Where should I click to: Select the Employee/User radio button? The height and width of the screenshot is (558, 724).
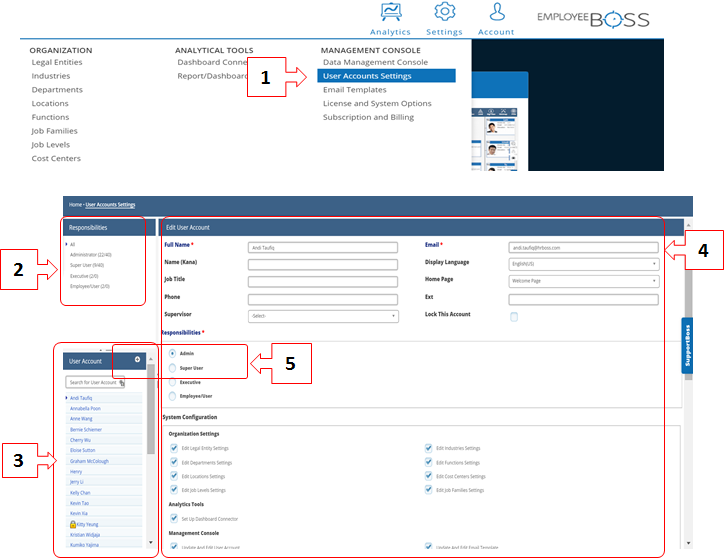click(172, 396)
